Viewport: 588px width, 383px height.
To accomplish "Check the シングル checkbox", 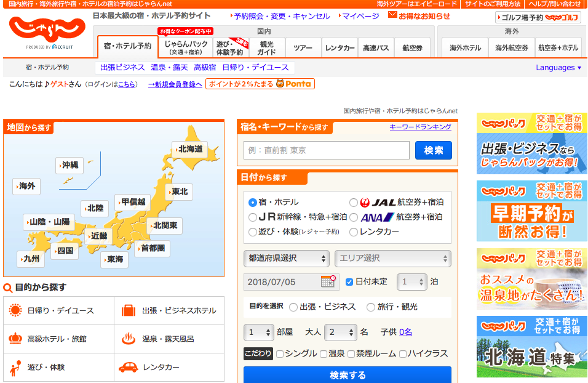I will 280,353.
